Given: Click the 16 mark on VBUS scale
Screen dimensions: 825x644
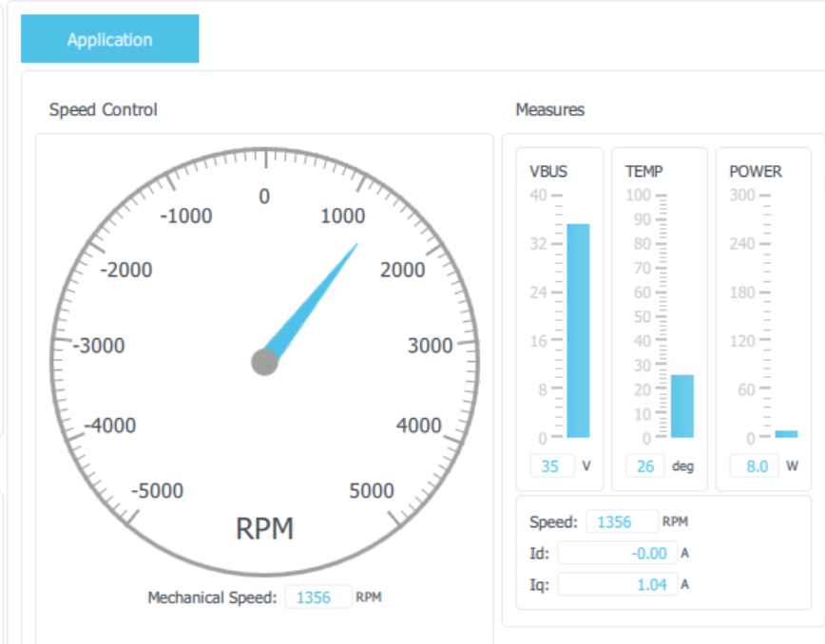Looking at the screenshot, I should (539, 341).
